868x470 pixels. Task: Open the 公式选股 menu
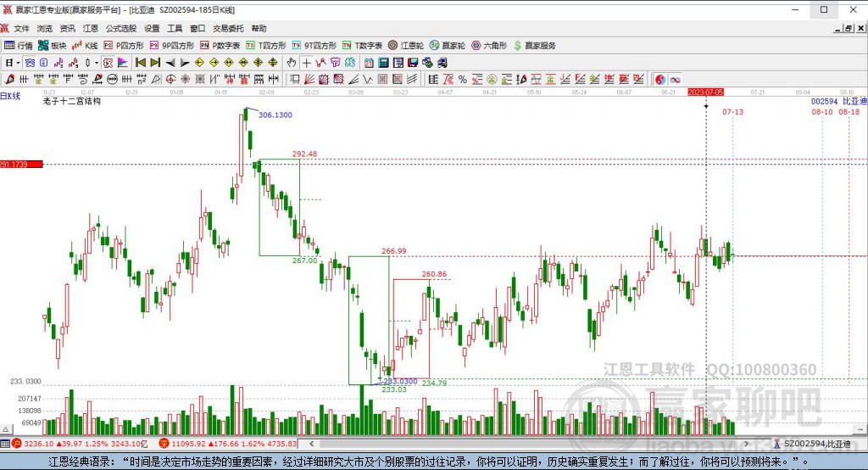coord(120,28)
